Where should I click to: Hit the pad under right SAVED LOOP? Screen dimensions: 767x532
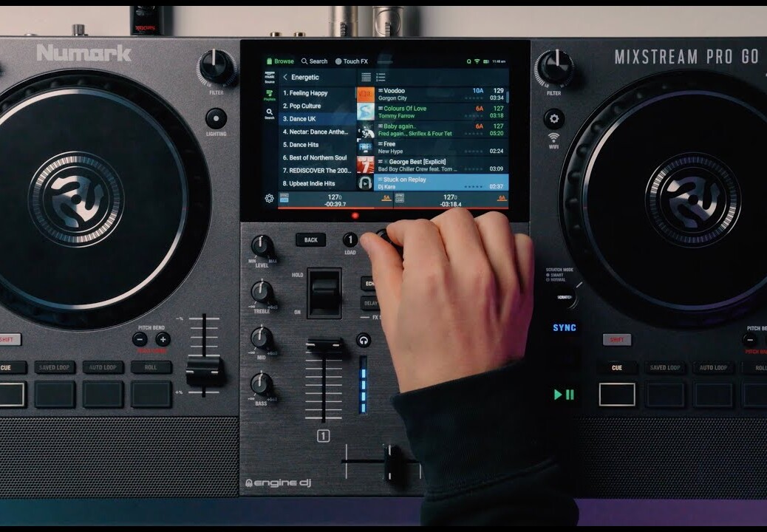pos(665,395)
